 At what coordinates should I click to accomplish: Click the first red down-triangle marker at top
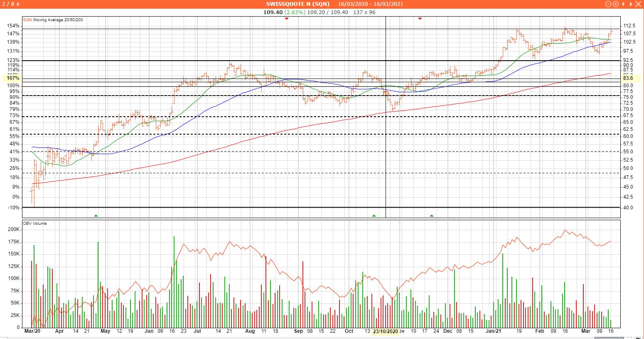286,19
